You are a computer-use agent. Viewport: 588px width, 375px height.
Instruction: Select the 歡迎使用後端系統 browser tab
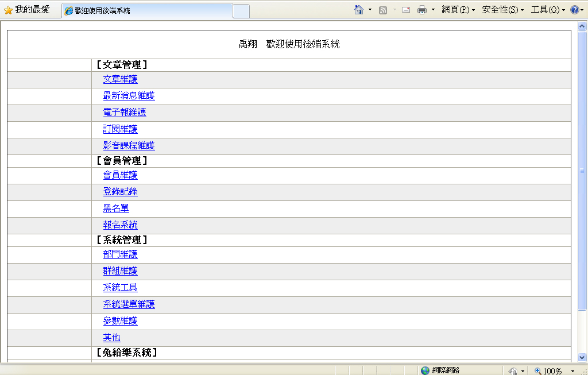tap(146, 11)
